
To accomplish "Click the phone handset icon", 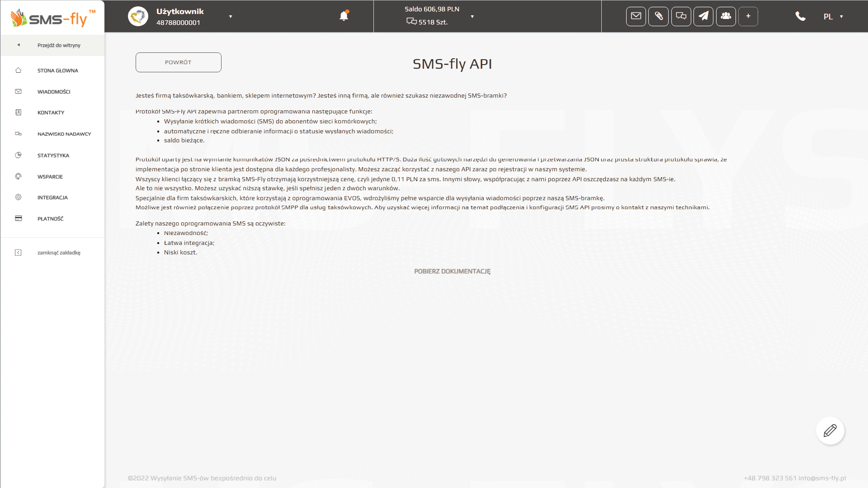I will pos(800,16).
